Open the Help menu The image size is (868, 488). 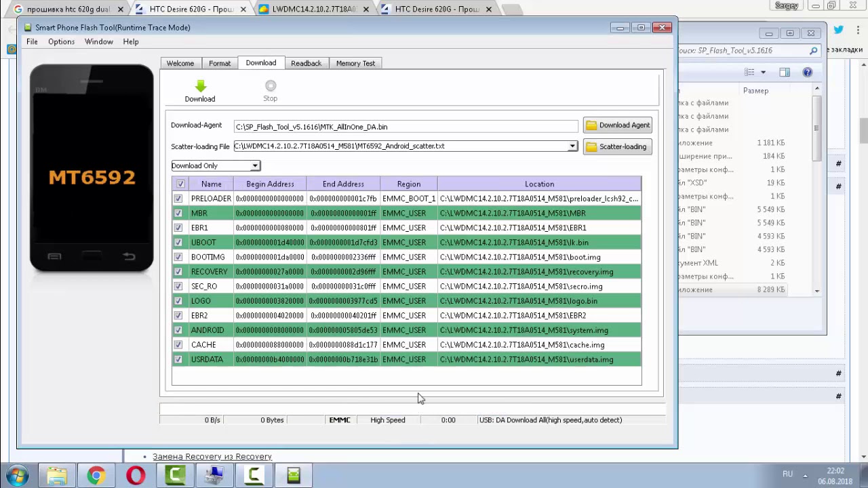coord(131,41)
